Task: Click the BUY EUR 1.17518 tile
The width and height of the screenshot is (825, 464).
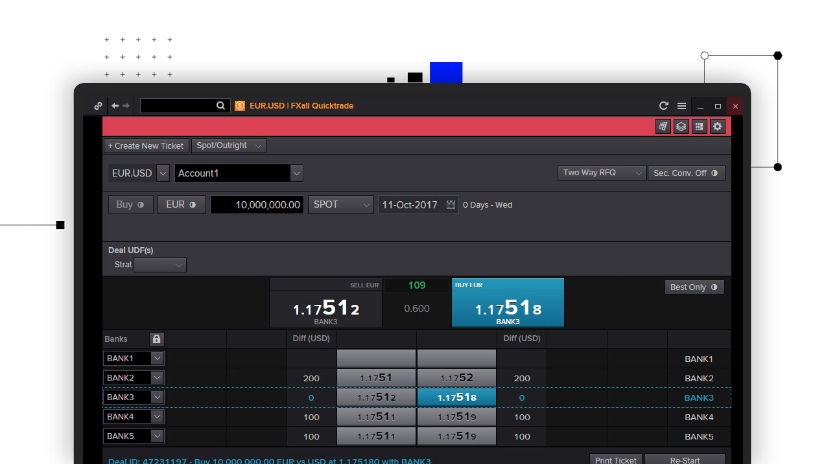Action: [508, 303]
